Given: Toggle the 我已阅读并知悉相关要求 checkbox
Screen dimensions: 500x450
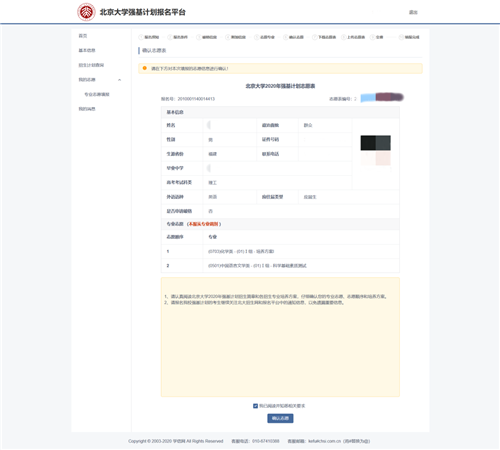Looking at the screenshot, I should (255, 406).
